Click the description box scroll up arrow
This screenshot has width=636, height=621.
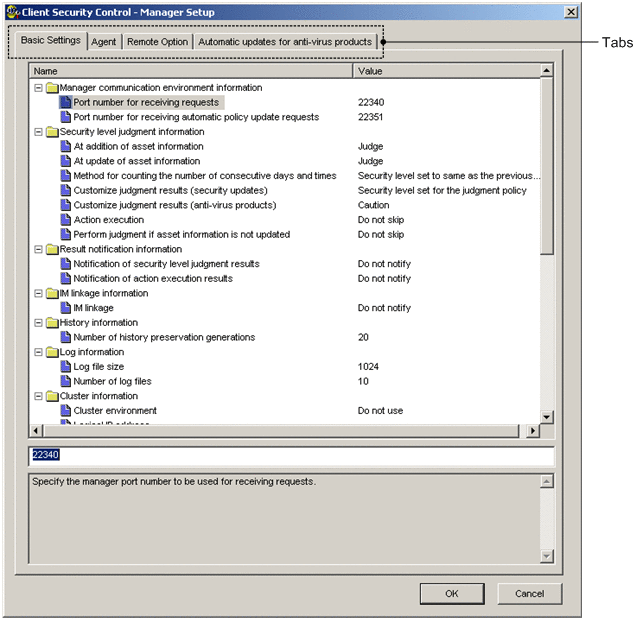(546, 481)
